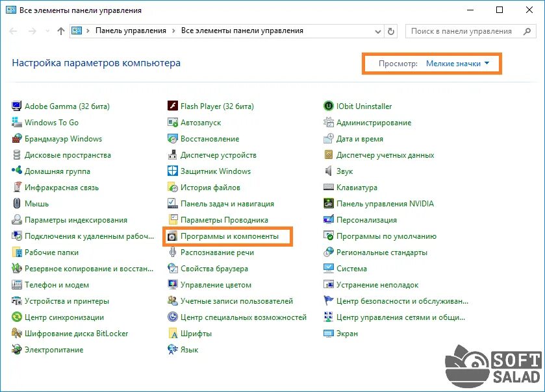Click the Поиск в панели управления field
545x392 pixels.
[470, 31]
